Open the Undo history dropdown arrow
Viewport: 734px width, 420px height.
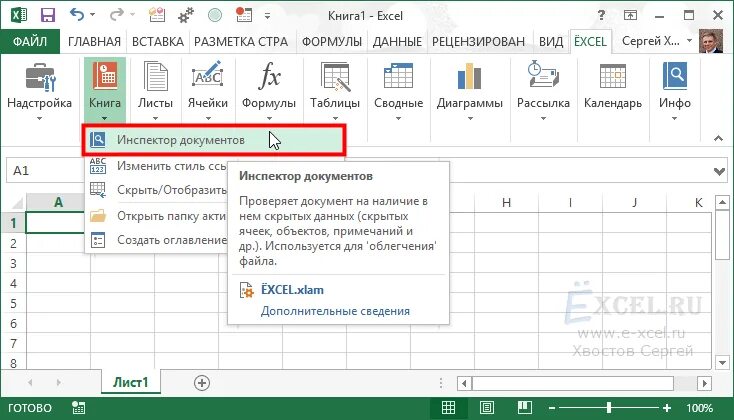pos(92,15)
